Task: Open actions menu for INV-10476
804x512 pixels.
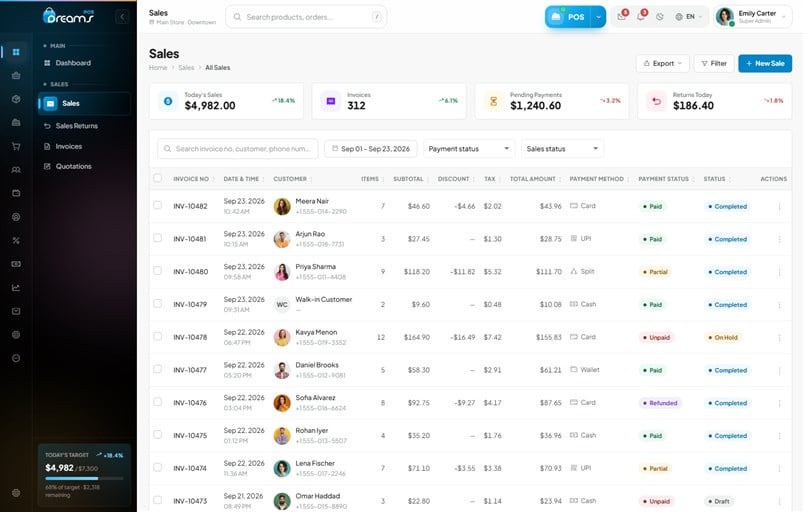Action: (x=779, y=403)
